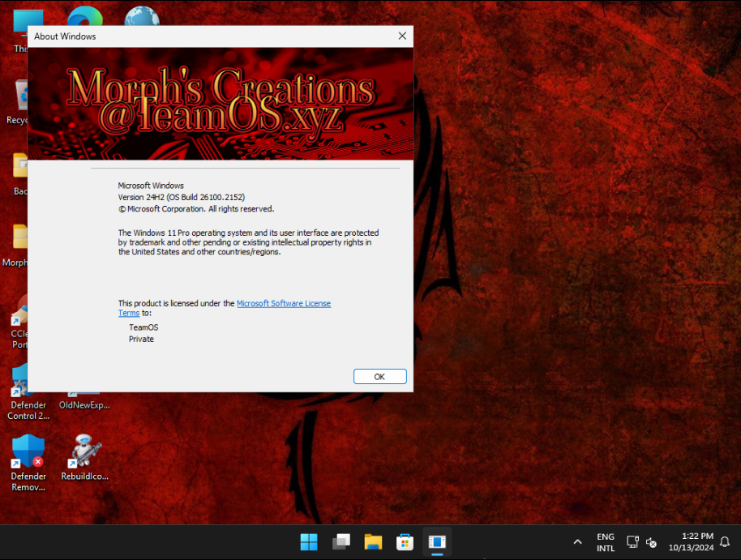741x560 pixels.
Task: Open clock showing 1:22 PM
Action: pos(691,542)
